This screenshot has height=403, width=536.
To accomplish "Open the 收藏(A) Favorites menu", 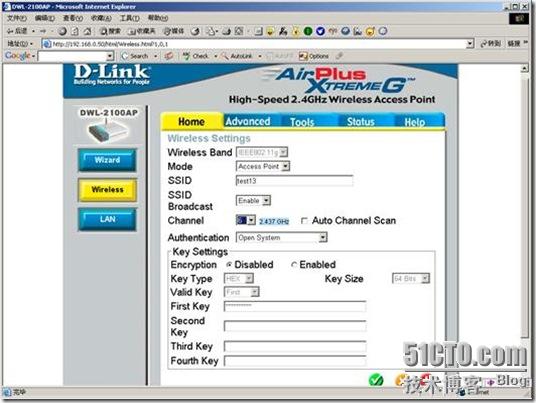I will [x=101, y=18].
